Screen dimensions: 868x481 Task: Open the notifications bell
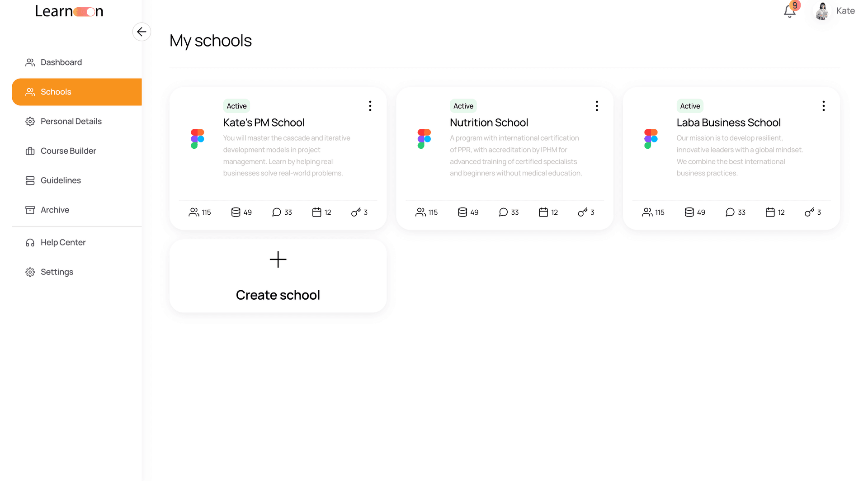(x=789, y=11)
